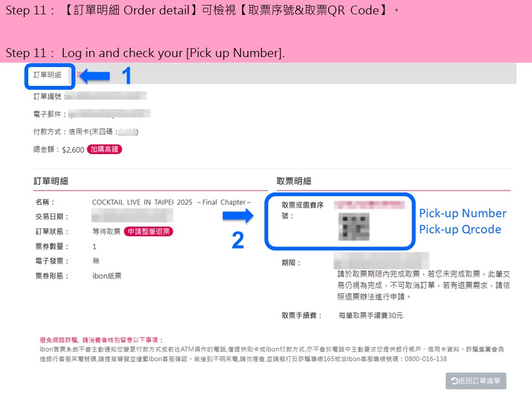Image resolution: width=532 pixels, height=399 pixels.
Task: Click the 加購高鐵 red badge button
Action: 105,149
